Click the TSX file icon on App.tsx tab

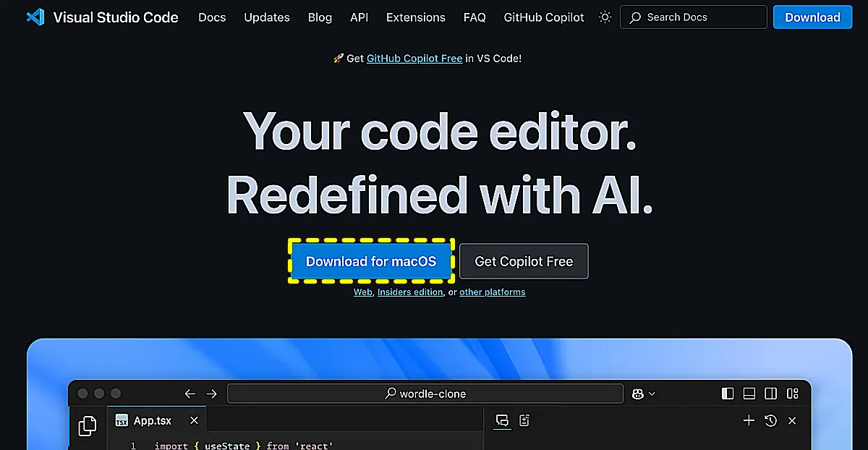[122, 421]
